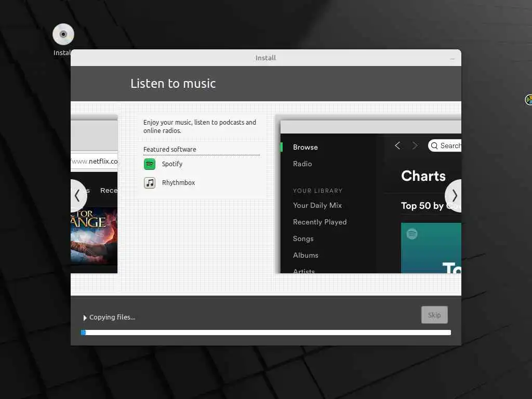Click the Spotify app icon
Screen dimensions: 532x399
point(150,164)
